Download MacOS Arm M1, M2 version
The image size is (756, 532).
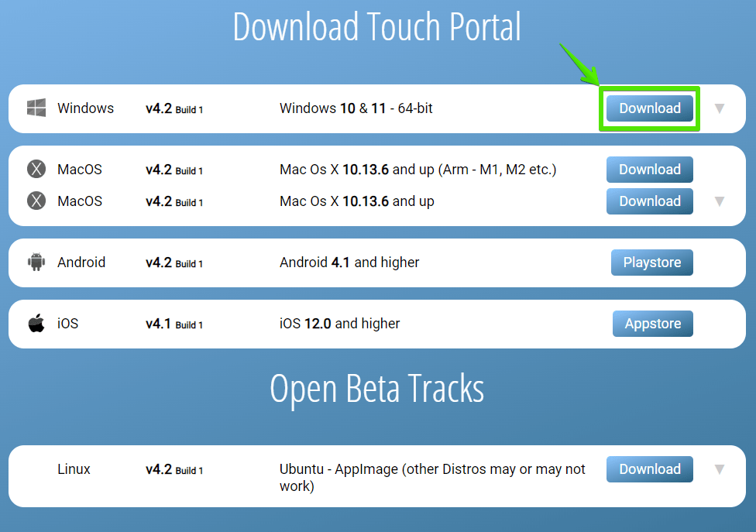[x=649, y=170]
